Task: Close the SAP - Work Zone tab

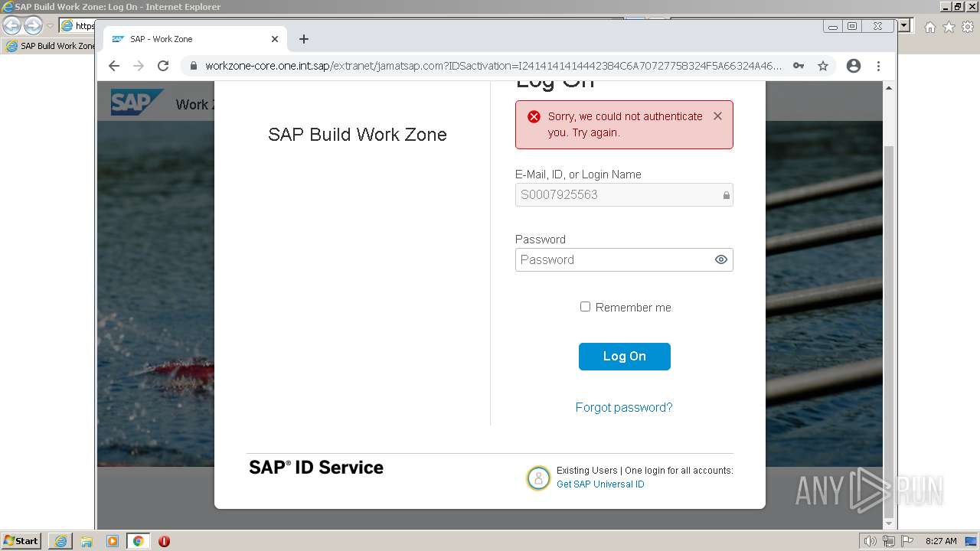Action: [275, 39]
